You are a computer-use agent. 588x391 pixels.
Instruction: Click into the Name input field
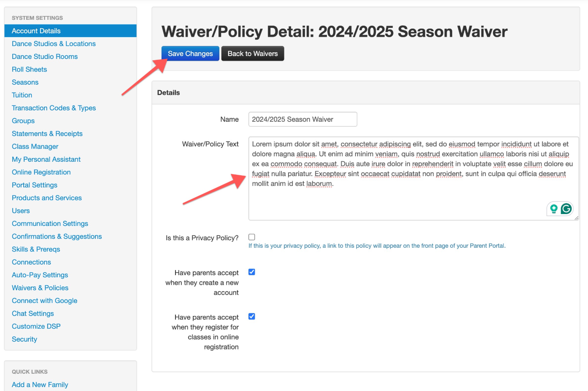303,119
